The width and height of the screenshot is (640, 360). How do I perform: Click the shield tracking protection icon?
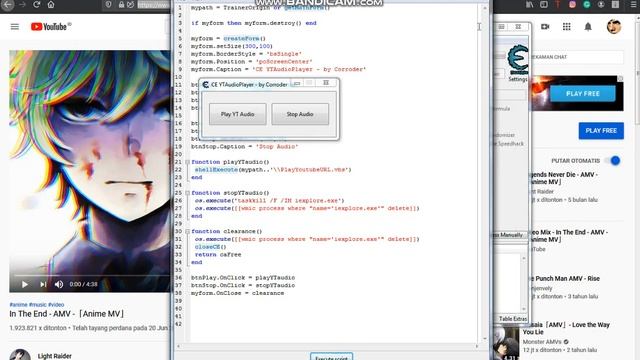[x=109, y=4]
